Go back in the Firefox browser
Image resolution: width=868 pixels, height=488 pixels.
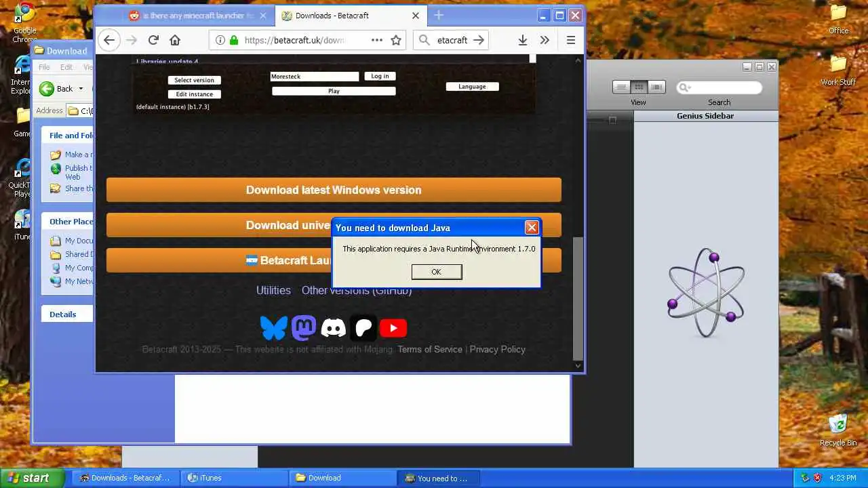(108, 40)
